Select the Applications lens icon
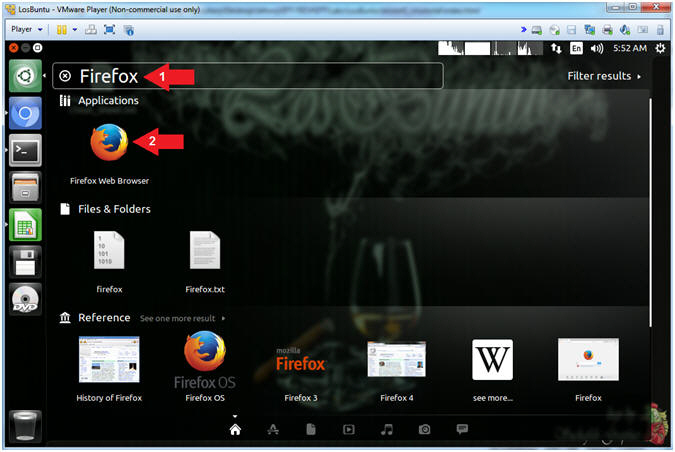Screen dimensions: 675x452 pyautogui.click(x=273, y=429)
